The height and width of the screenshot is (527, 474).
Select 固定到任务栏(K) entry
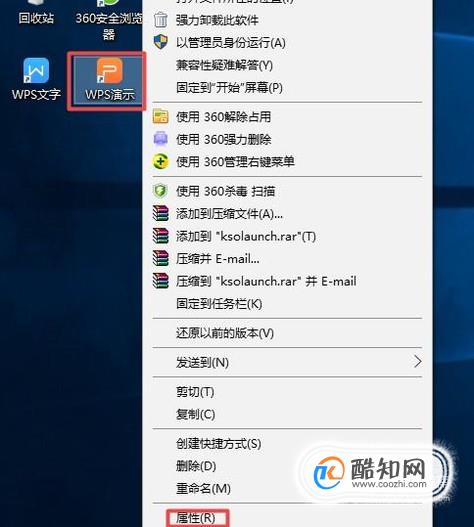(219, 304)
